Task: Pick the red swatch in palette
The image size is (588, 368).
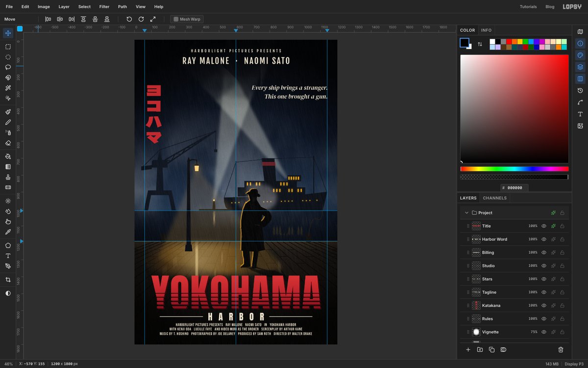Action: point(509,42)
